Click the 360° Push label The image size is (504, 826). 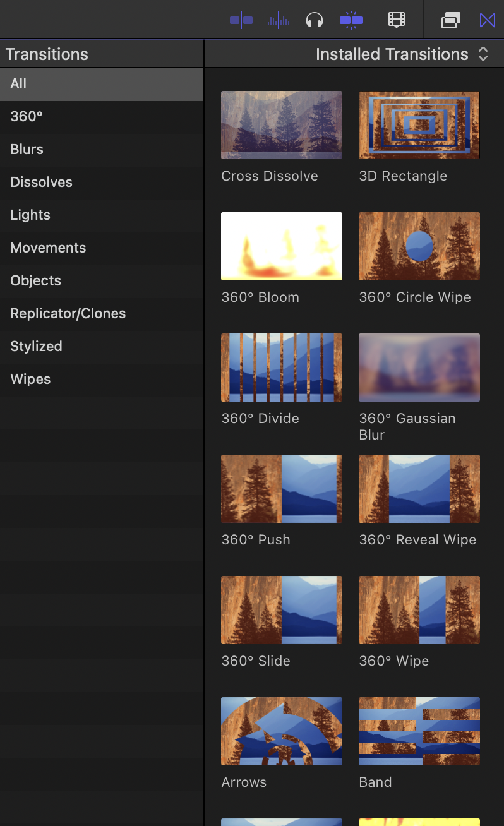256,540
